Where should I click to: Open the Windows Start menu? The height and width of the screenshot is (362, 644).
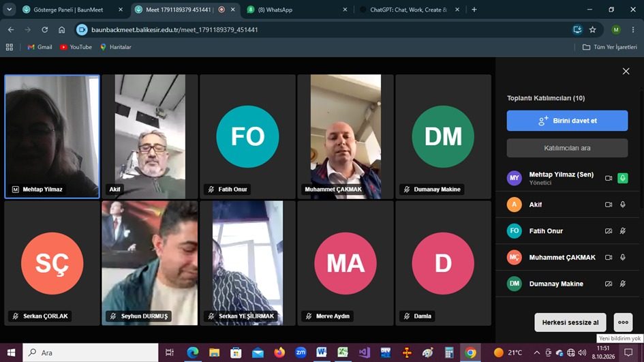11,352
